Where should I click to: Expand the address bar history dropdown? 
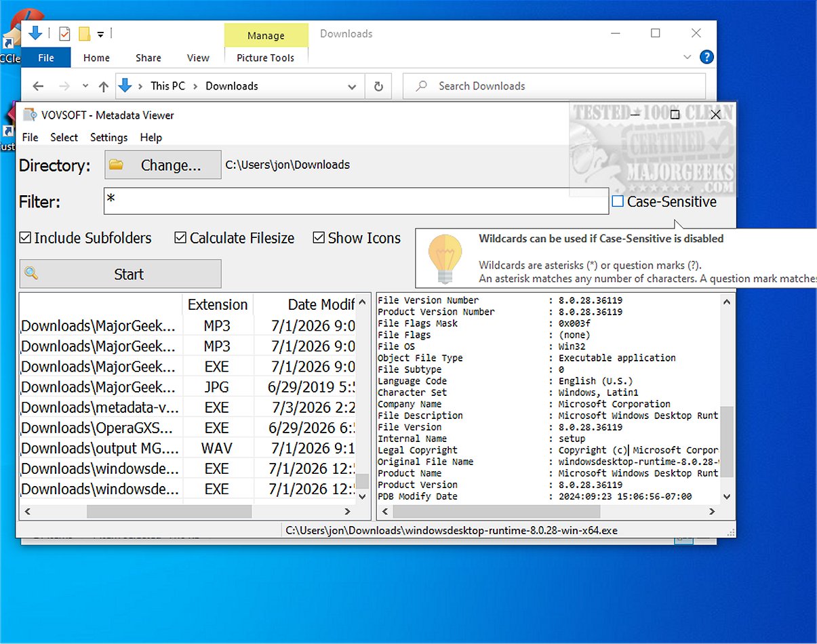(x=352, y=86)
